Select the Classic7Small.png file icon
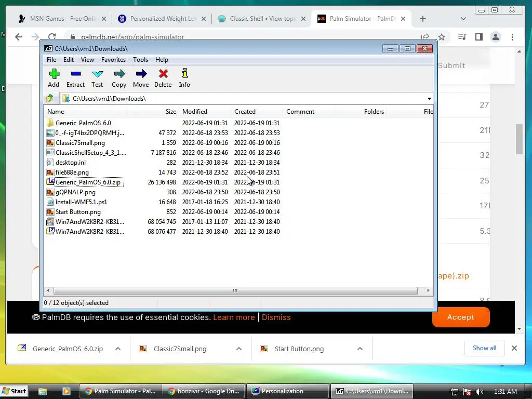This screenshot has height=399, width=532. 50,142
